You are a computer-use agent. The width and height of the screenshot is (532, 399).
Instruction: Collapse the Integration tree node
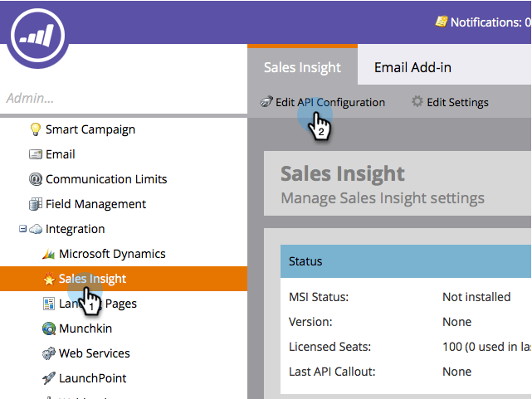point(23,229)
